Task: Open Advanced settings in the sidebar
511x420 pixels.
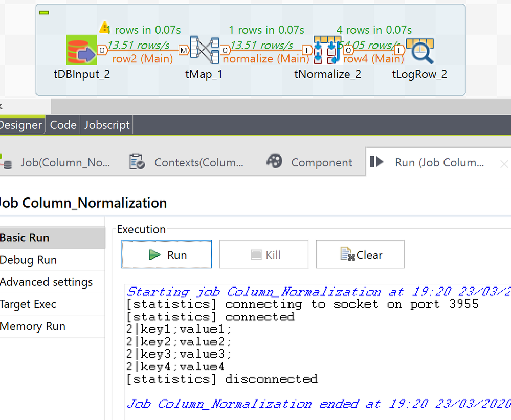Action: click(x=47, y=282)
